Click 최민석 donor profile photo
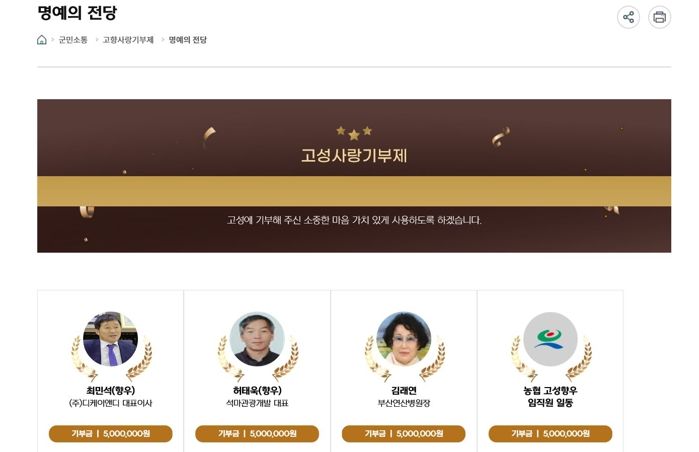 pos(111,339)
